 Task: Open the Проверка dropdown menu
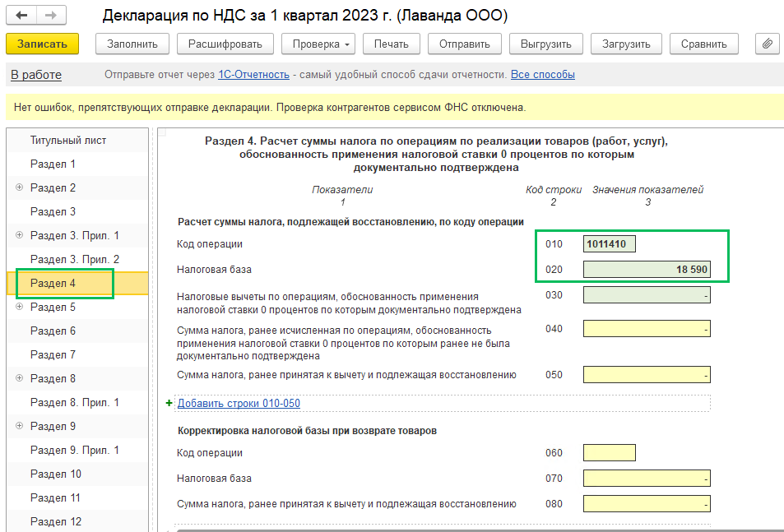[318, 44]
